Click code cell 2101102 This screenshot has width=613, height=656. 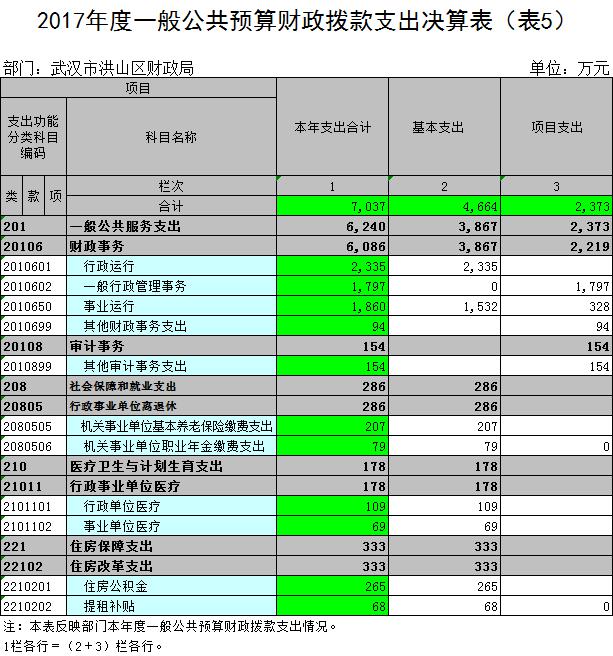coord(34,526)
